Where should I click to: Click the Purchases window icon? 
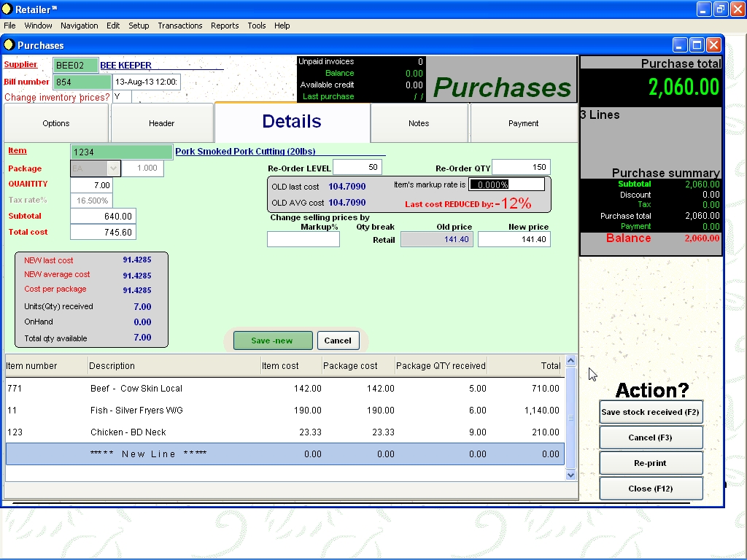coord(9,45)
